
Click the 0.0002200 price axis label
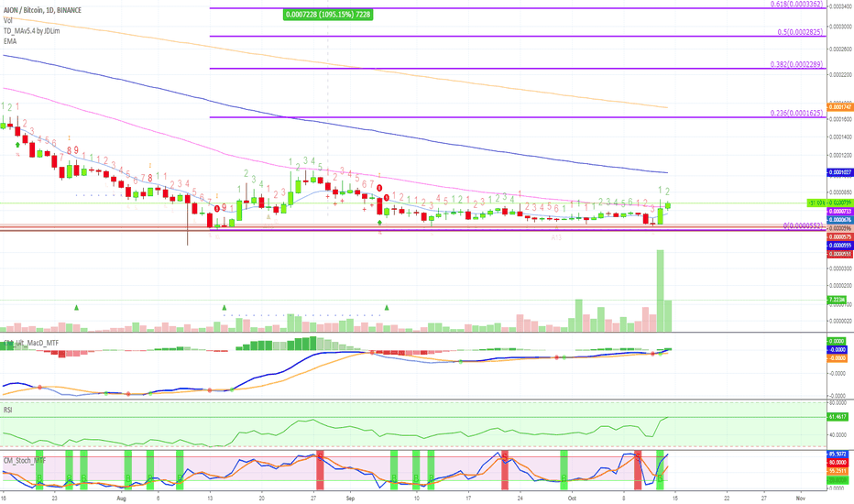point(841,74)
